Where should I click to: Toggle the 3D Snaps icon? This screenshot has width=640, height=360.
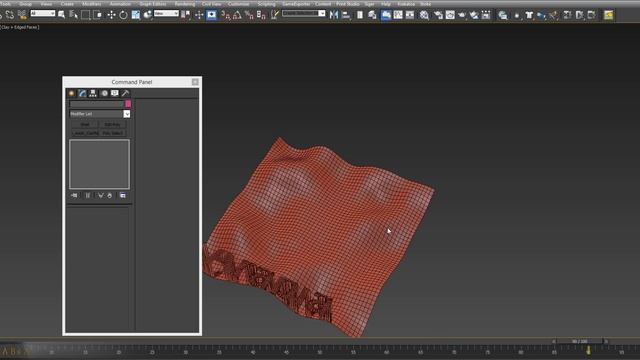pyautogui.click(x=225, y=15)
